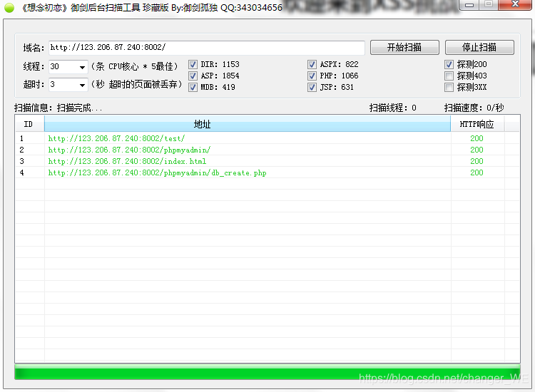Viewport: 535px width, 392px height.
Task: Minimize the scanner window
Action: (x=469, y=5)
